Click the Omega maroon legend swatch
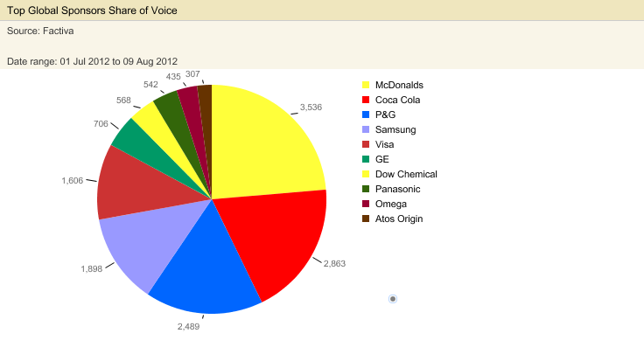644x347 pixels. (366, 204)
